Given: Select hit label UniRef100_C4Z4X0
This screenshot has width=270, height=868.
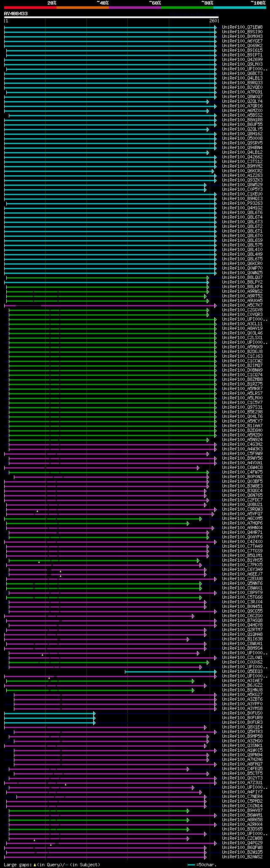Looking at the screenshot, I should coord(242,541).
